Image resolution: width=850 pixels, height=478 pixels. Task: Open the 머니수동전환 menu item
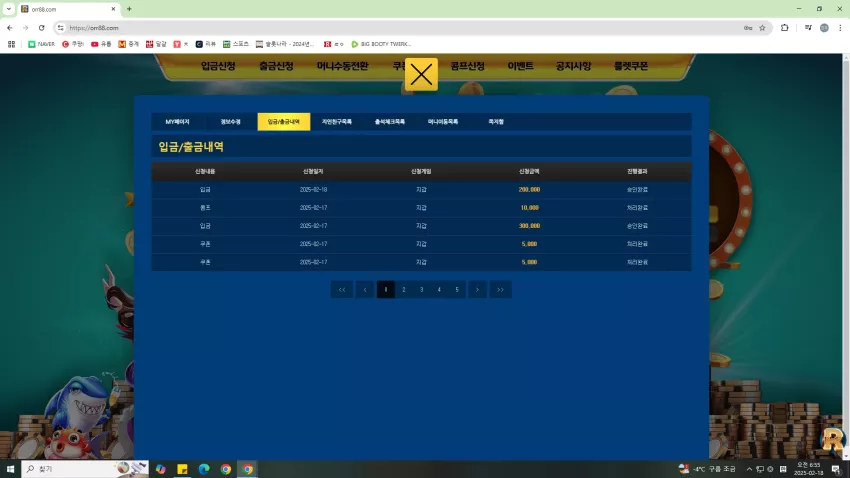(343, 66)
